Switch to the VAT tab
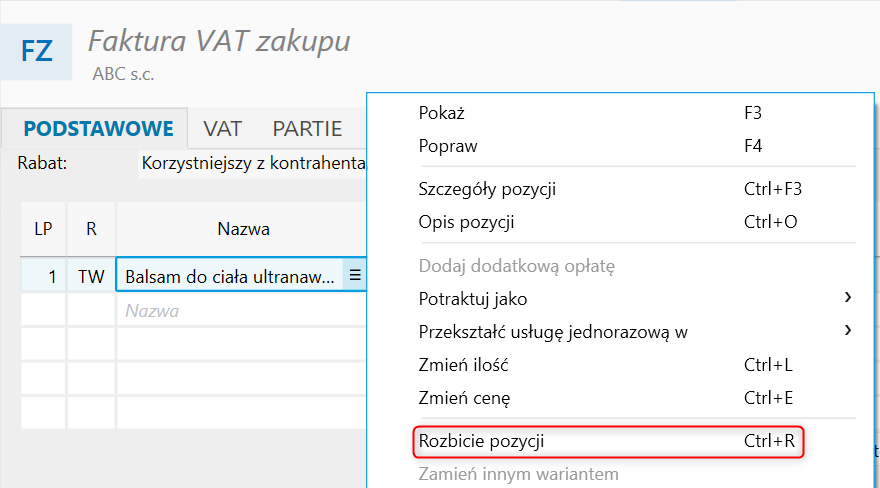880x488 pixels. [x=222, y=129]
